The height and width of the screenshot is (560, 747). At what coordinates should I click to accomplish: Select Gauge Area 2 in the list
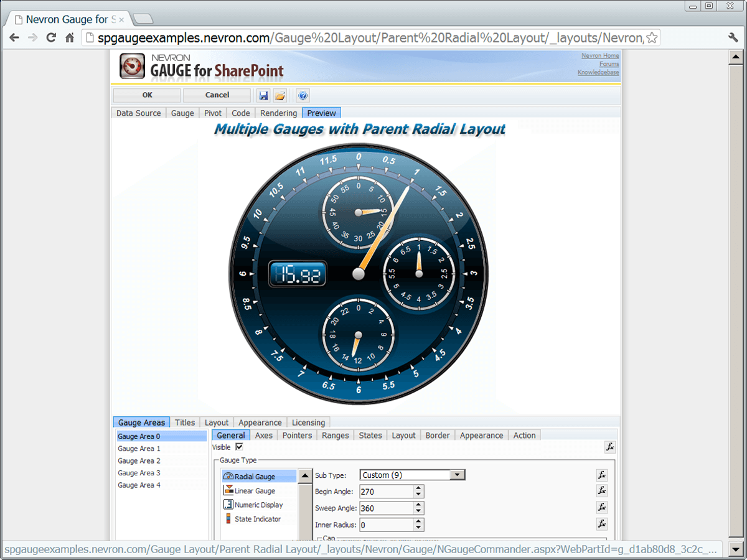point(162,461)
